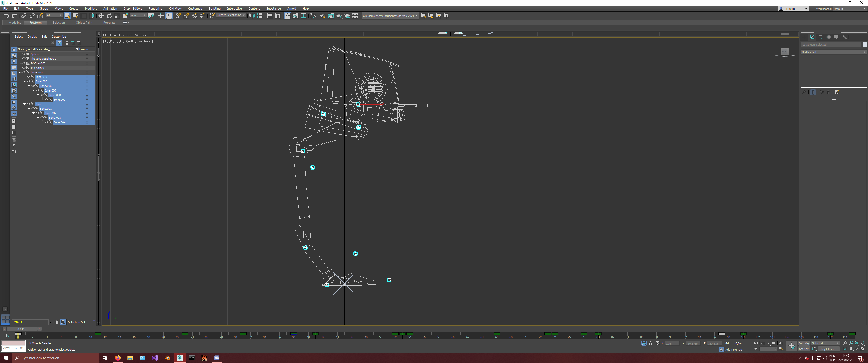Open Render Setup teapot icon

tap(322, 16)
